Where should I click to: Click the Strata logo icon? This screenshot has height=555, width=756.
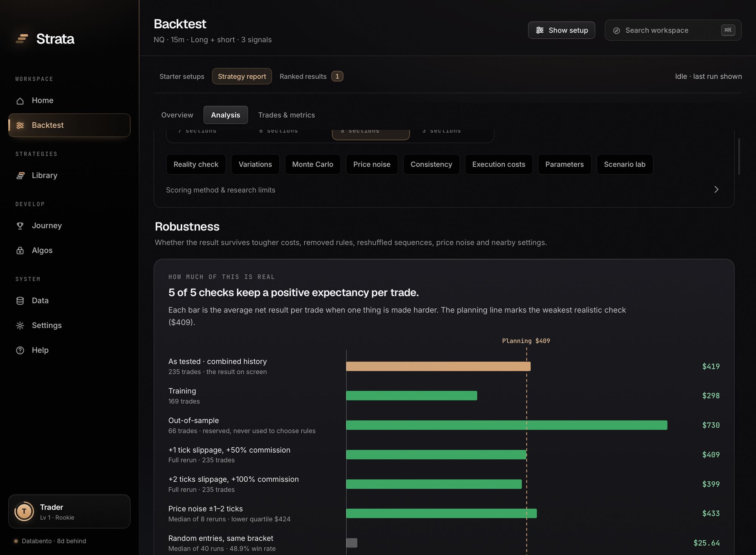coord(22,39)
